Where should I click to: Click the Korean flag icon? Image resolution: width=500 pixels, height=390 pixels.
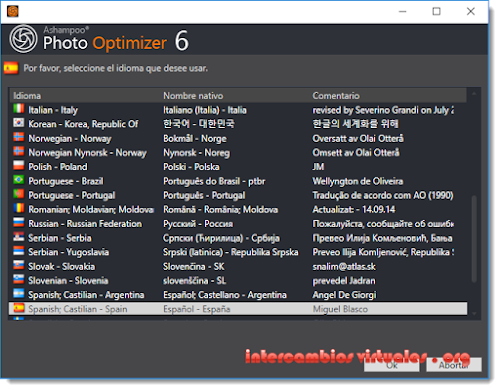19,123
